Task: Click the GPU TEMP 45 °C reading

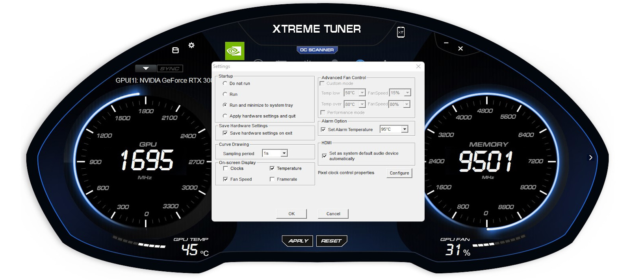Action: click(x=195, y=250)
